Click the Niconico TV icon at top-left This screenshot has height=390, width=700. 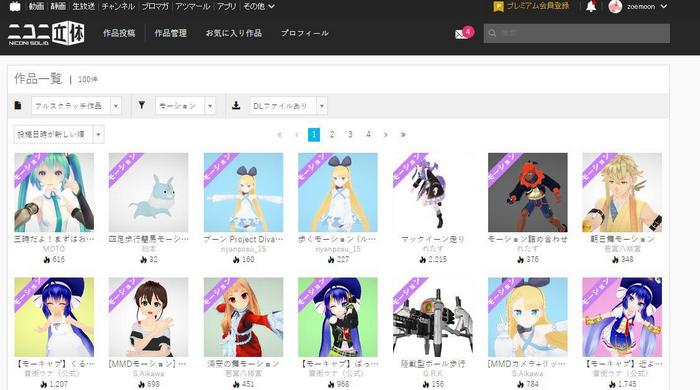[x=15, y=6]
